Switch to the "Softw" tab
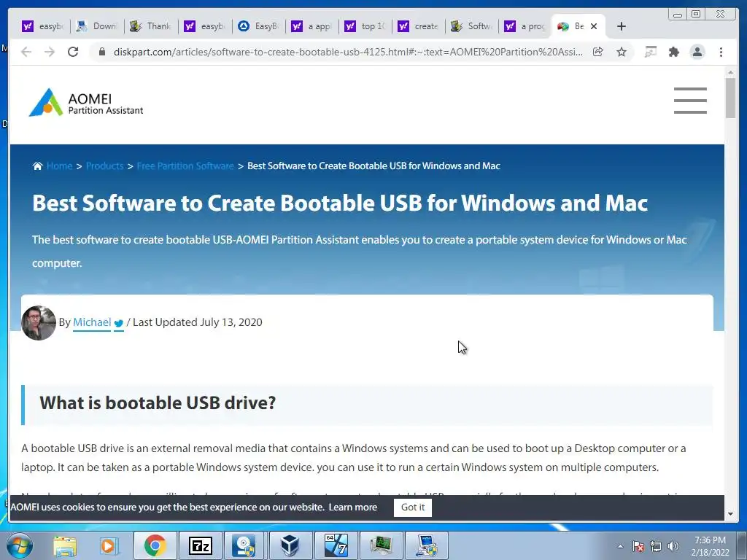The height and width of the screenshot is (560, 747). [472, 26]
